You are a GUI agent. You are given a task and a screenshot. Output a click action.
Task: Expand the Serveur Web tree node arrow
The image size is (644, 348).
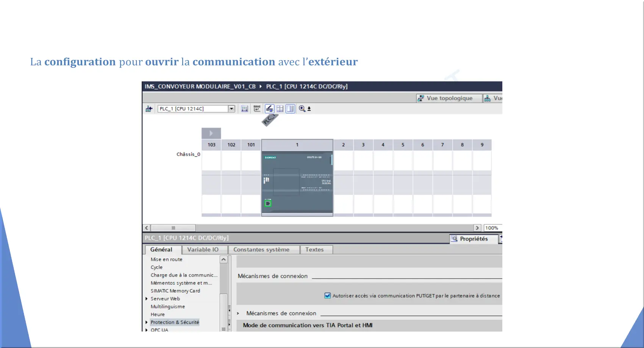coord(147,299)
